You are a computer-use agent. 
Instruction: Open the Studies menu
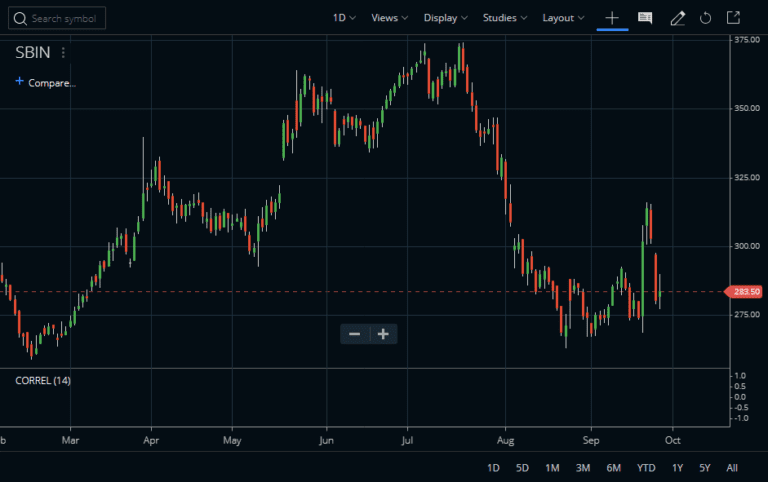click(x=505, y=18)
